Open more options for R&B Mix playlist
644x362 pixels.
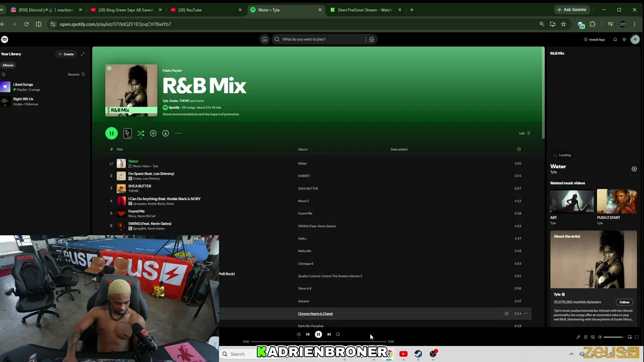178,133
